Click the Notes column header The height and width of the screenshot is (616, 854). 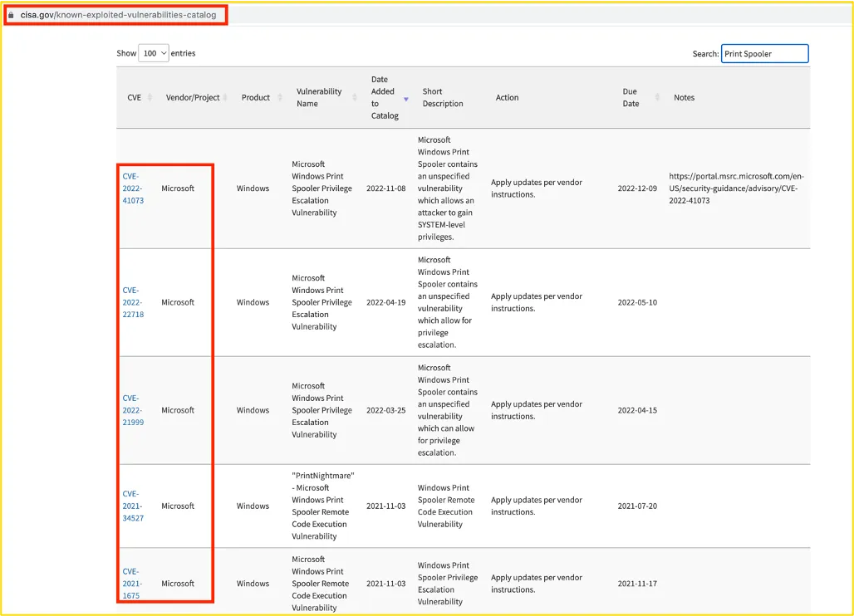pos(684,98)
